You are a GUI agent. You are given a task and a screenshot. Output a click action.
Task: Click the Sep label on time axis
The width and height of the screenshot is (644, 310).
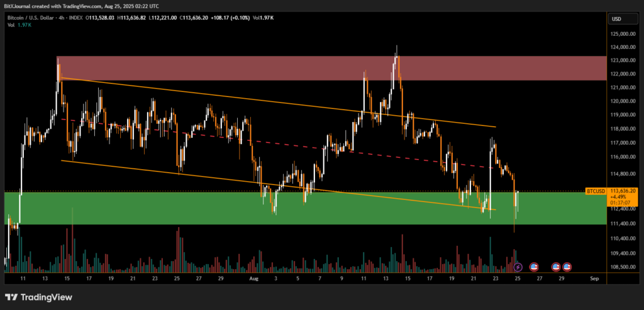pos(594,277)
